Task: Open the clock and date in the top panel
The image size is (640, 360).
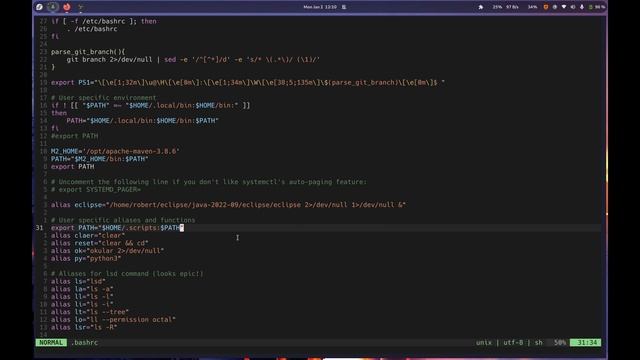Action: (320, 7)
